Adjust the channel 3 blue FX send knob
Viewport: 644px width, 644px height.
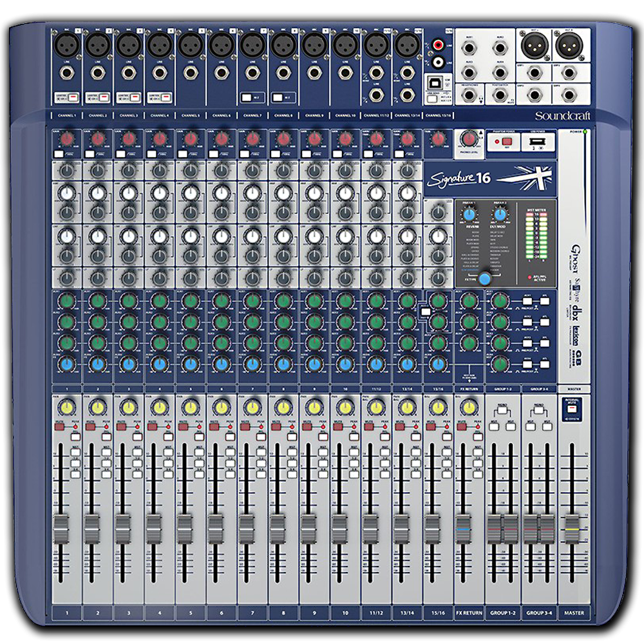click(129, 364)
